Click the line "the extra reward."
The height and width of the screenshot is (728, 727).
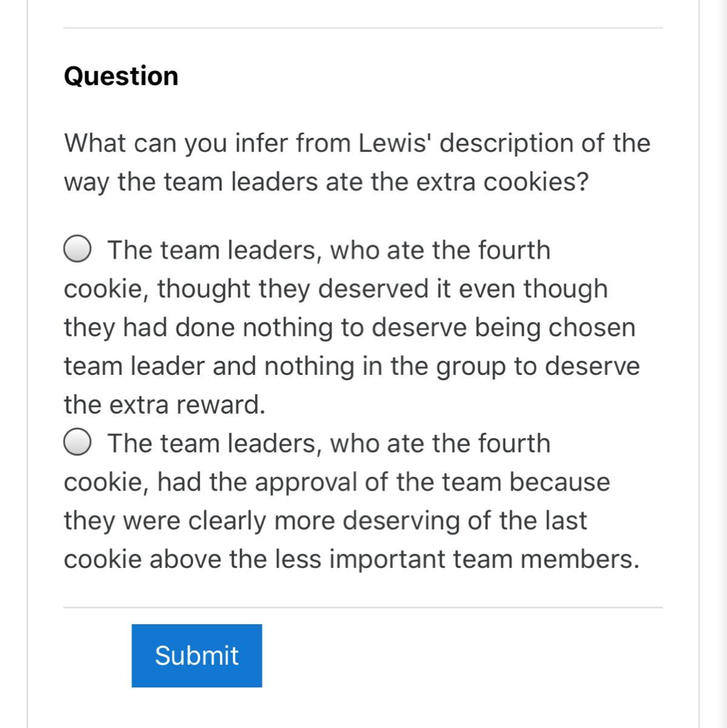165,405
